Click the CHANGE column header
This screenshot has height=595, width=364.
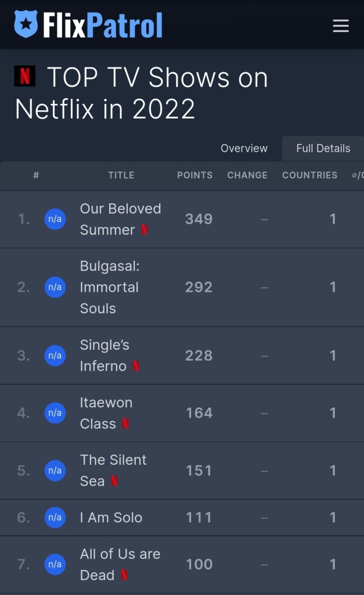tap(247, 175)
